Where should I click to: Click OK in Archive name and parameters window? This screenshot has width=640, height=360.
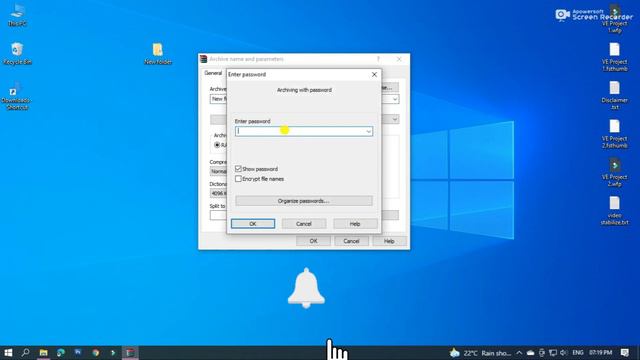tap(313, 241)
